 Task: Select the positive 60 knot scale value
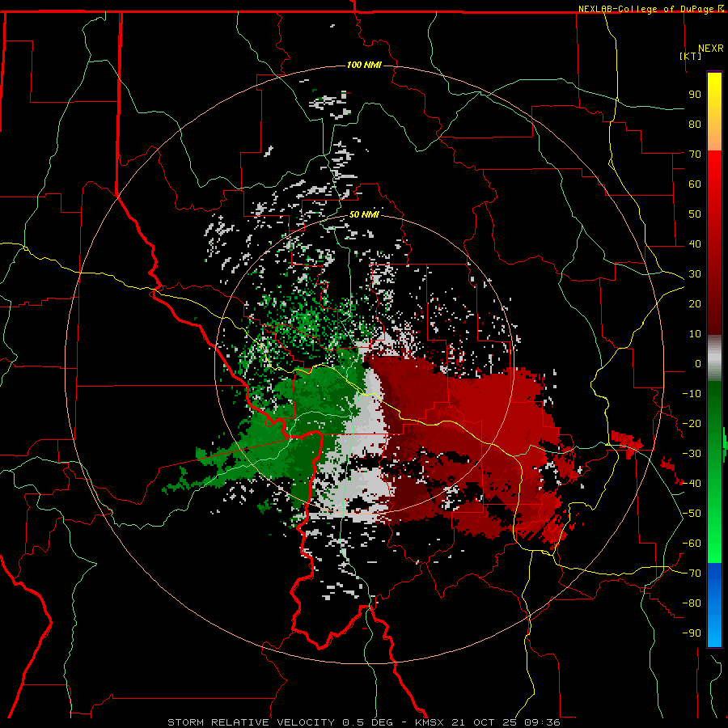(695, 184)
